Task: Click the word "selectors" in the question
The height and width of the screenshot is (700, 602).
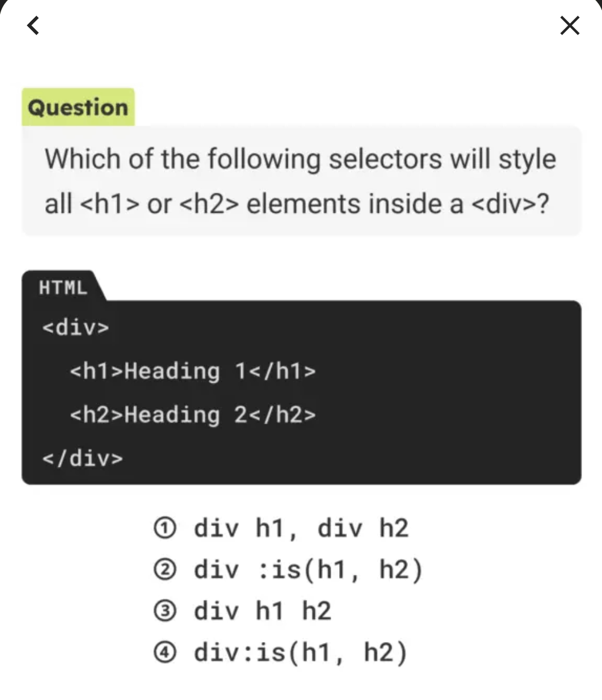Action: pyautogui.click(x=384, y=159)
